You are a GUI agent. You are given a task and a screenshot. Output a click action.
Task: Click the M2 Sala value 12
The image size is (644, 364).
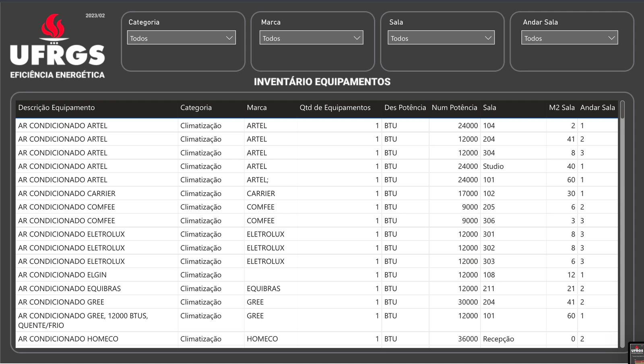(x=571, y=275)
